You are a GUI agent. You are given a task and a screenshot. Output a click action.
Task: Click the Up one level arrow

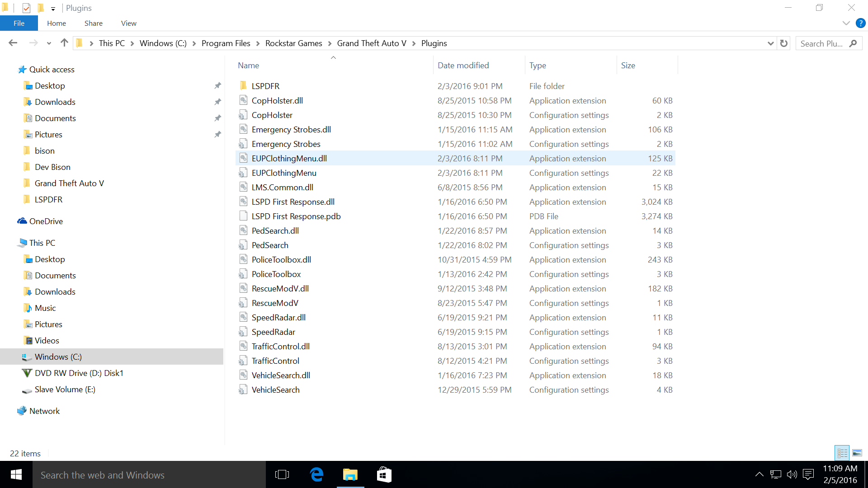tap(64, 43)
